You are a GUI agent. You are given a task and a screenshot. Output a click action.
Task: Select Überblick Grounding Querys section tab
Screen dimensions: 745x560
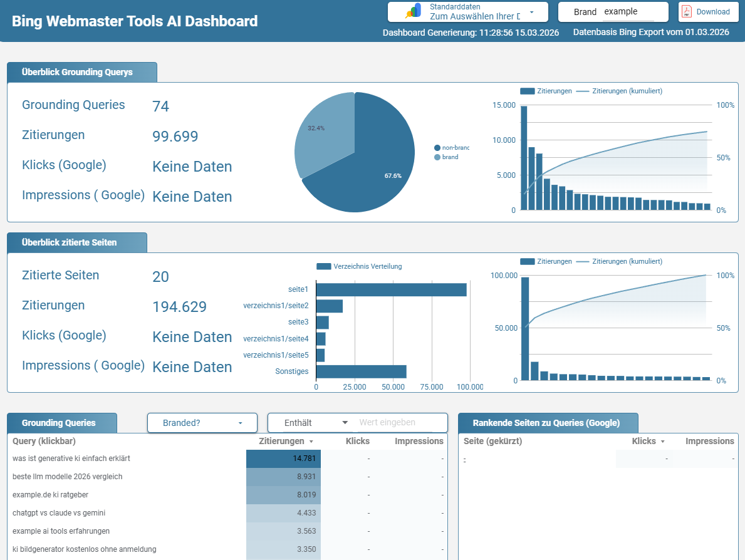pos(82,72)
